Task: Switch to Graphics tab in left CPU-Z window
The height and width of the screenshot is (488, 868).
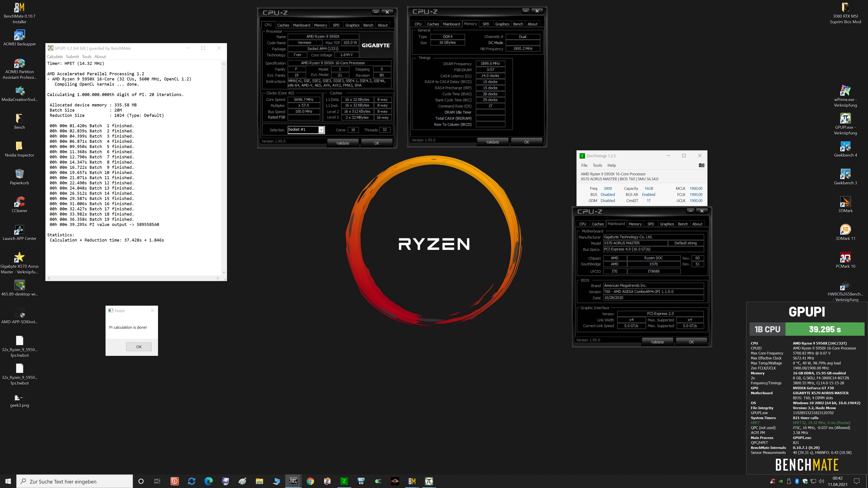Action: [x=352, y=25]
